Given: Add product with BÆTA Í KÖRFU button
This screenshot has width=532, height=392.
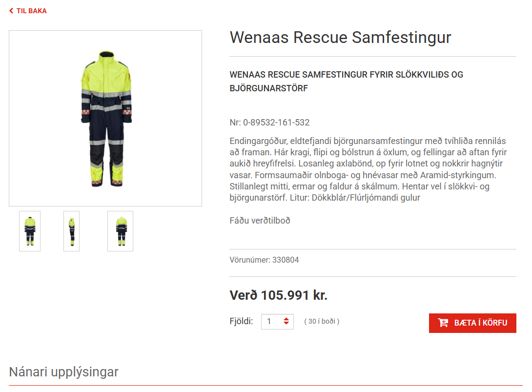Looking at the screenshot, I should [472, 323].
